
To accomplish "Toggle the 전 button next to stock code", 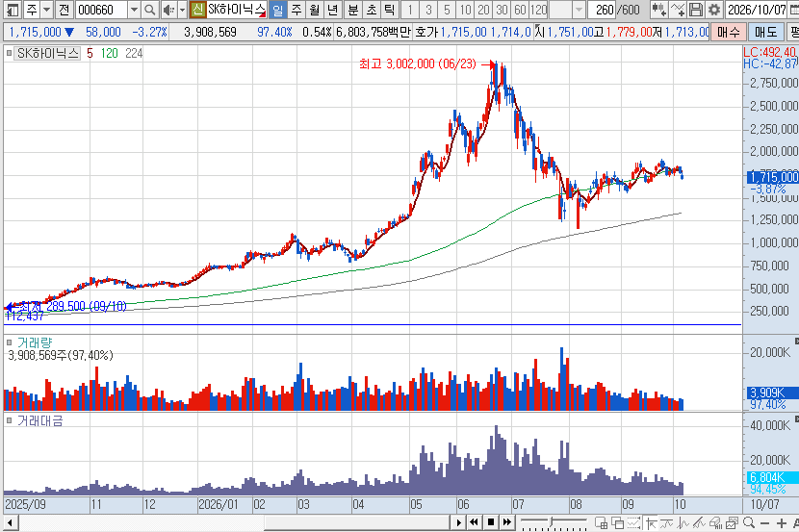I will tap(64, 10).
